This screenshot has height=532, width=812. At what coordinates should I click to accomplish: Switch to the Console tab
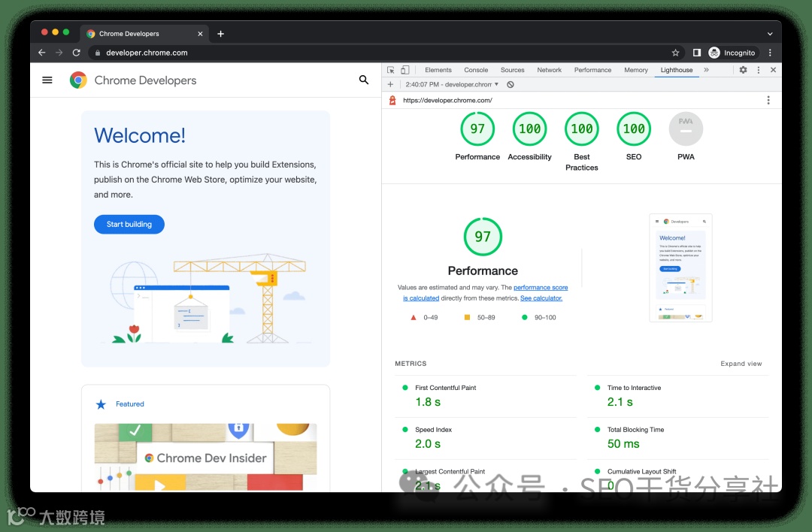tap(476, 70)
